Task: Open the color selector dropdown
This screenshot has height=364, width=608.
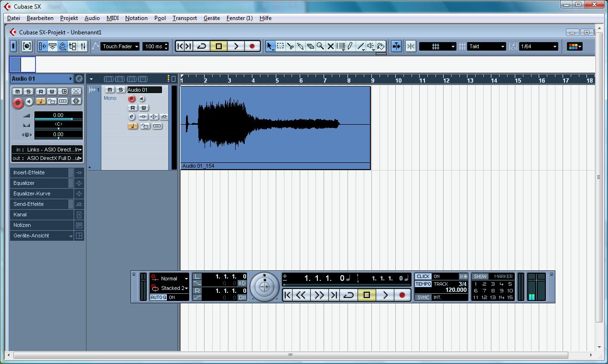Action: click(574, 46)
